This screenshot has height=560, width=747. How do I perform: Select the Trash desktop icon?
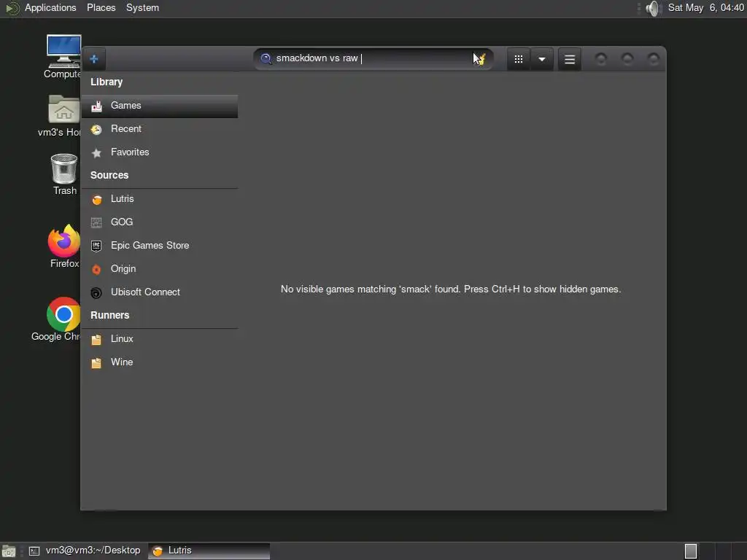64,174
